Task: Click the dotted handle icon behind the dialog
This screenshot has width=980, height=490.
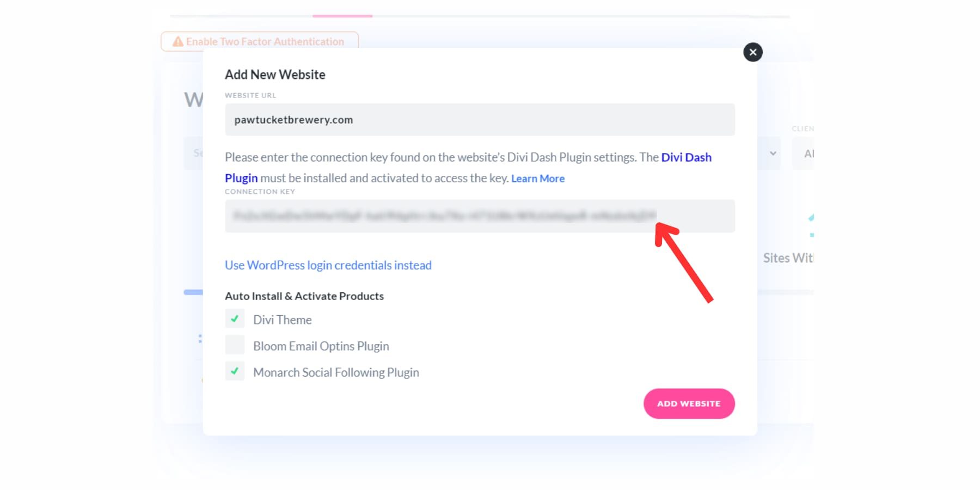Action: click(x=200, y=339)
